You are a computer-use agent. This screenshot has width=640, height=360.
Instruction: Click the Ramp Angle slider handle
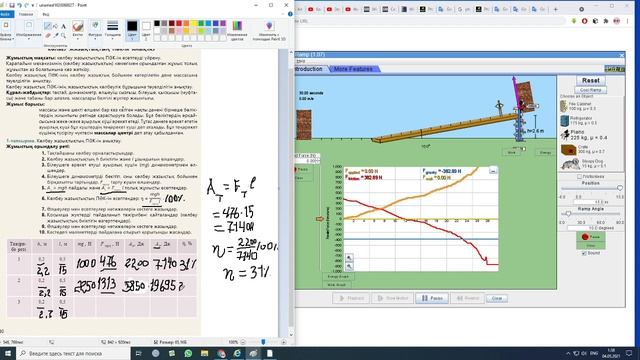[568, 213]
